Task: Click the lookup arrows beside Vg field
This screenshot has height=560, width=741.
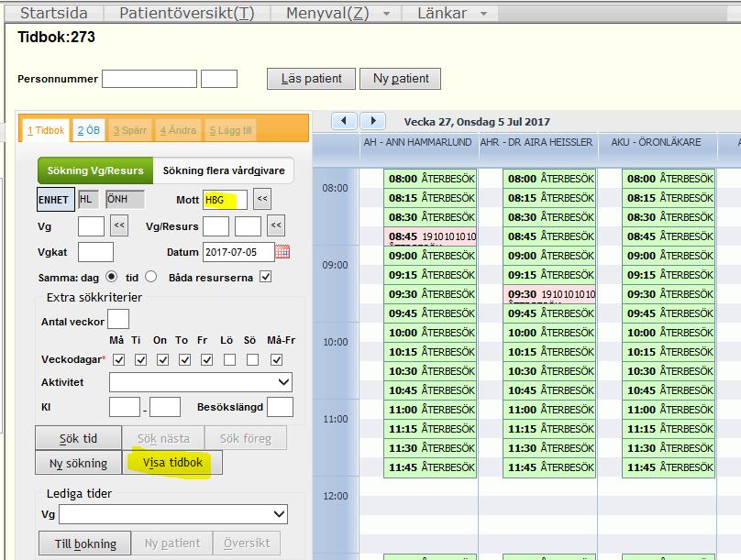Action: [119, 225]
